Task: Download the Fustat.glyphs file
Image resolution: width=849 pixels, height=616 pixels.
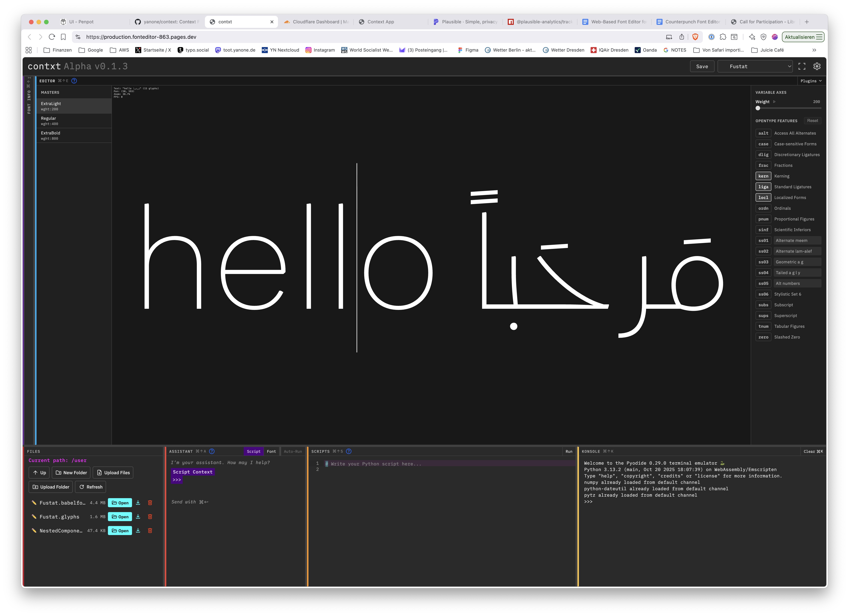Action: (x=138, y=516)
